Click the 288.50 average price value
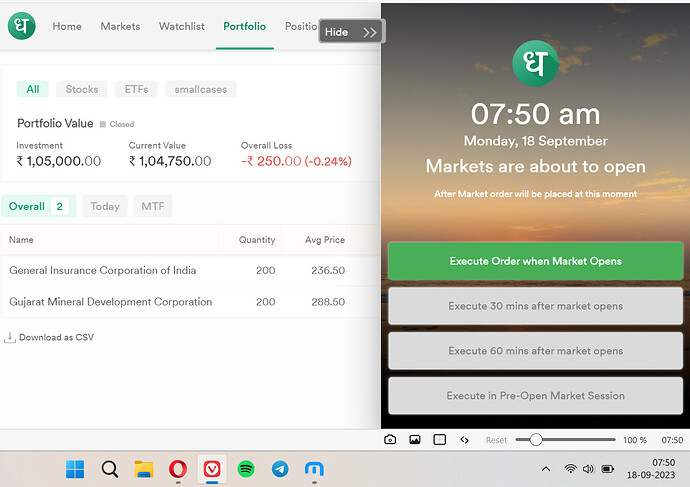 (328, 302)
